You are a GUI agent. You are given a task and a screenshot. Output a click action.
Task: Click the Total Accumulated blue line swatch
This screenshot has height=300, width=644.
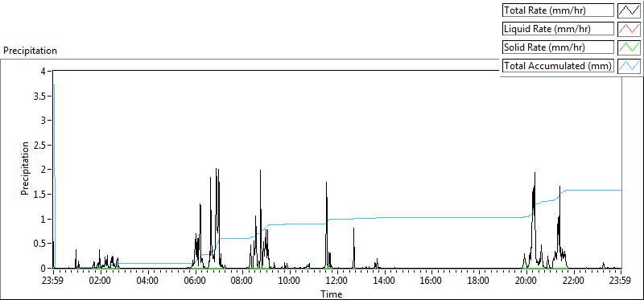coord(630,66)
